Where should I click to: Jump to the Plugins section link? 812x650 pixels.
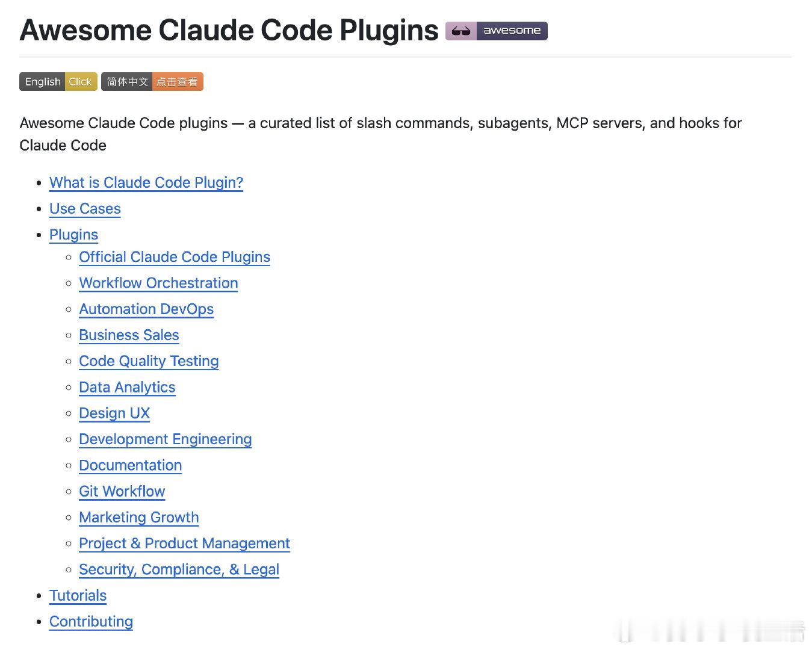tap(73, 235)
